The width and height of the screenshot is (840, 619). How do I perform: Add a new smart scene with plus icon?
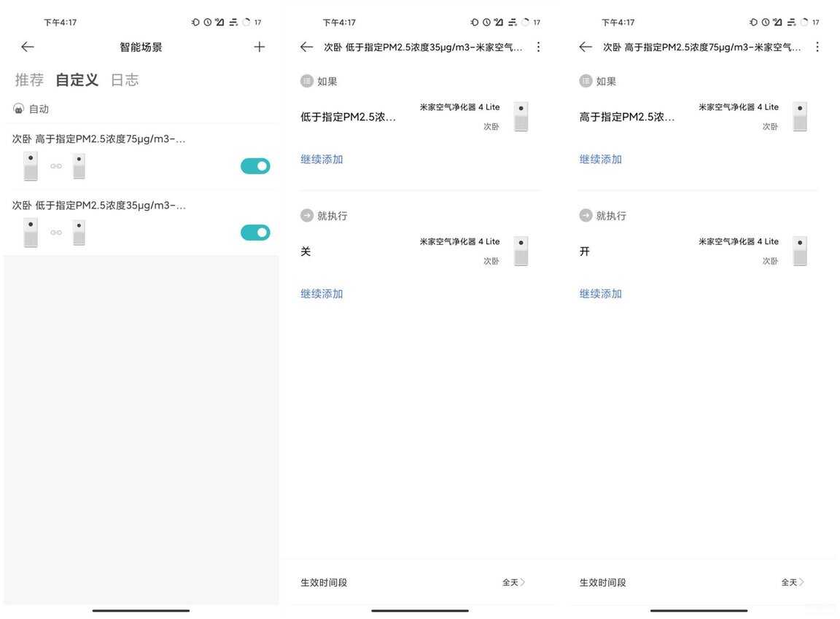(x=260, y=47)
